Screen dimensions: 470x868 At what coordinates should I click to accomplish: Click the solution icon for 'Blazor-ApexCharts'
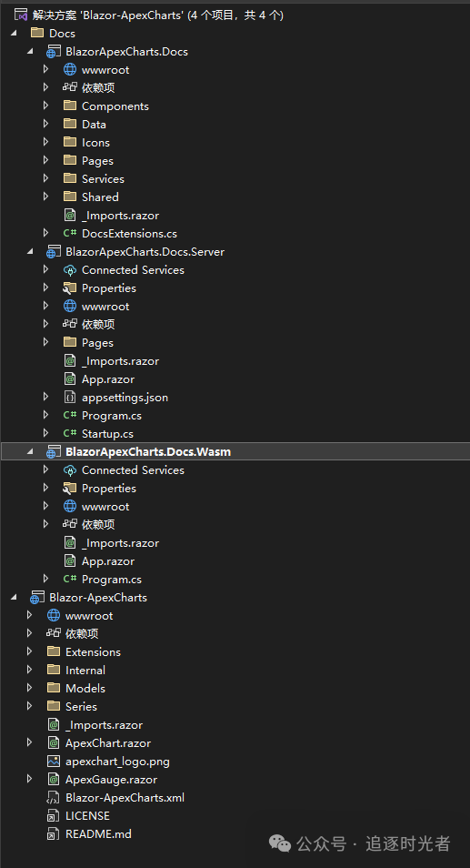click(x=21, y=15)
